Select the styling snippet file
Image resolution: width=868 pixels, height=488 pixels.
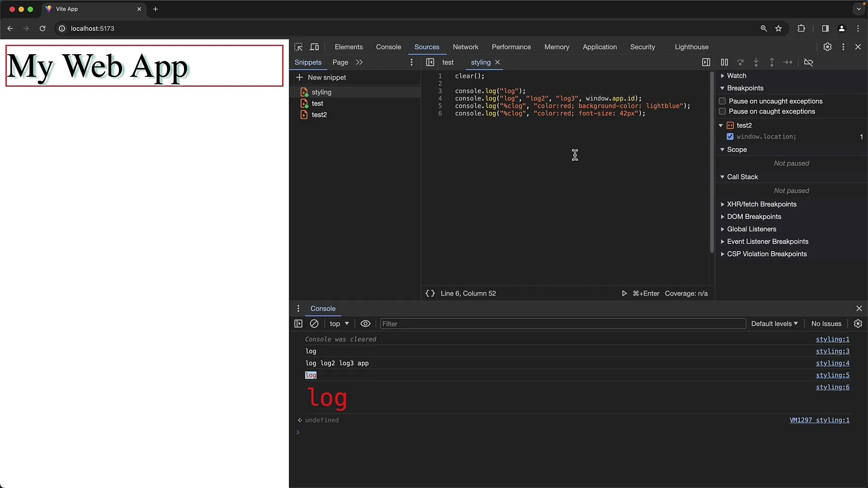(x=321, y=92)
